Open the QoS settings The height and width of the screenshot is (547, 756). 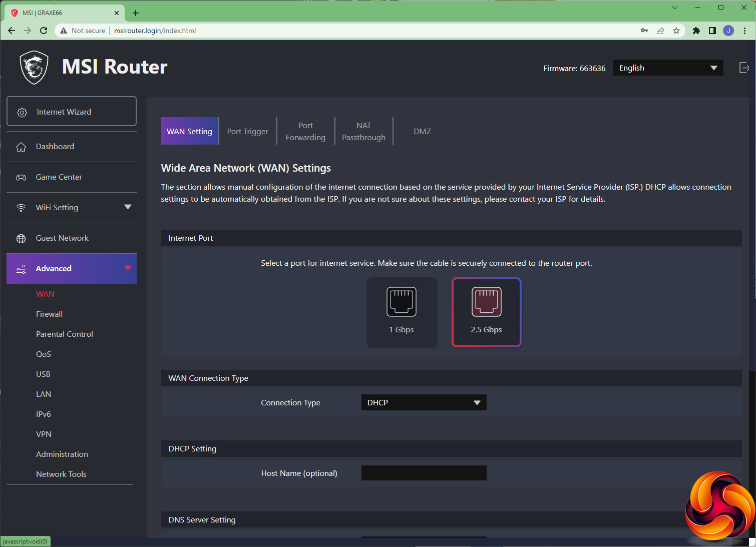[x=44, y=354]
